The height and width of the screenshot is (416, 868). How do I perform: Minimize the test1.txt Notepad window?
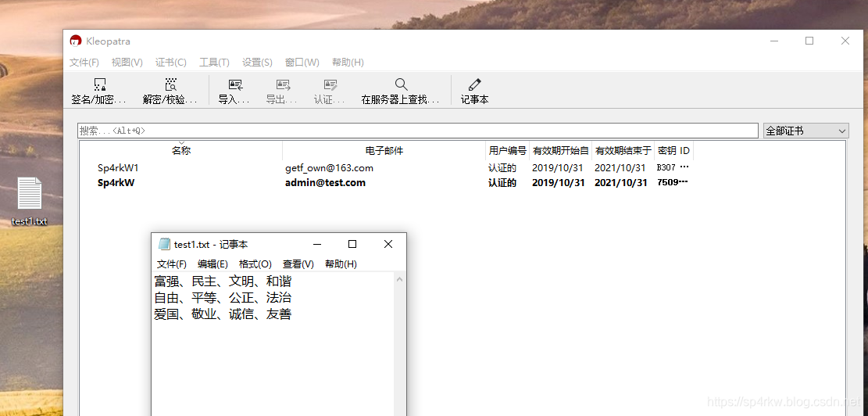coord(317,244)
